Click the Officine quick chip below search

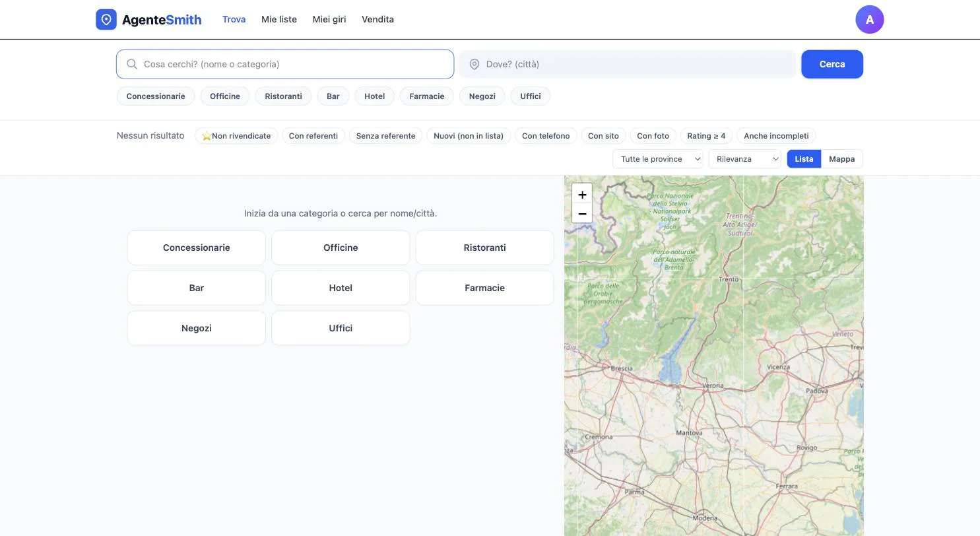point(225,96)
